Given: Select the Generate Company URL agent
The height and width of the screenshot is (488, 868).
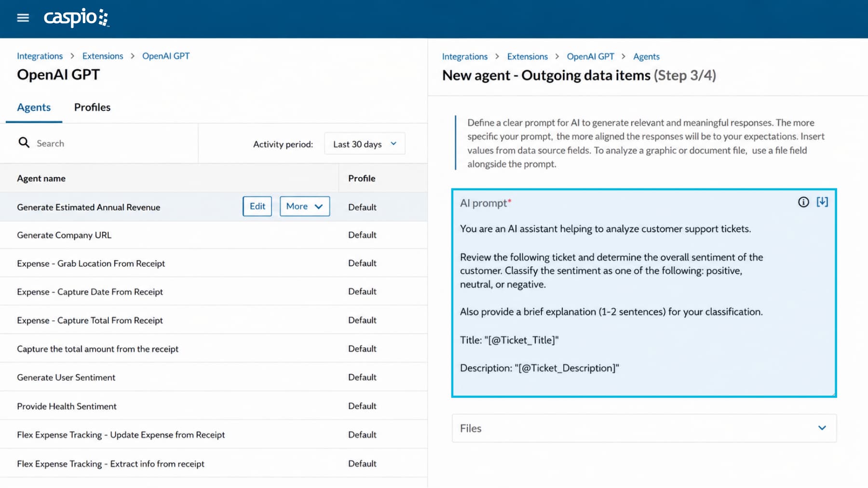Looking at the screenshot, I should coord(214,235).
